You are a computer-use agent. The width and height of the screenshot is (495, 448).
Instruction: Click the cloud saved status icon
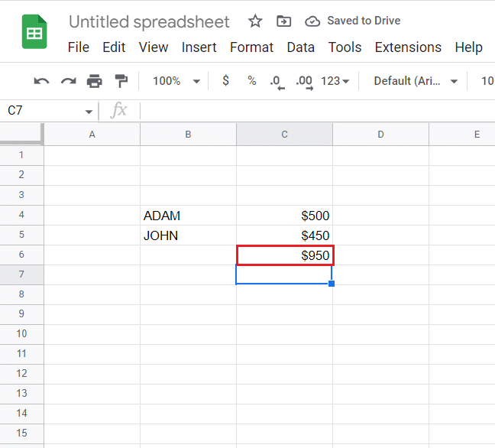312,21
